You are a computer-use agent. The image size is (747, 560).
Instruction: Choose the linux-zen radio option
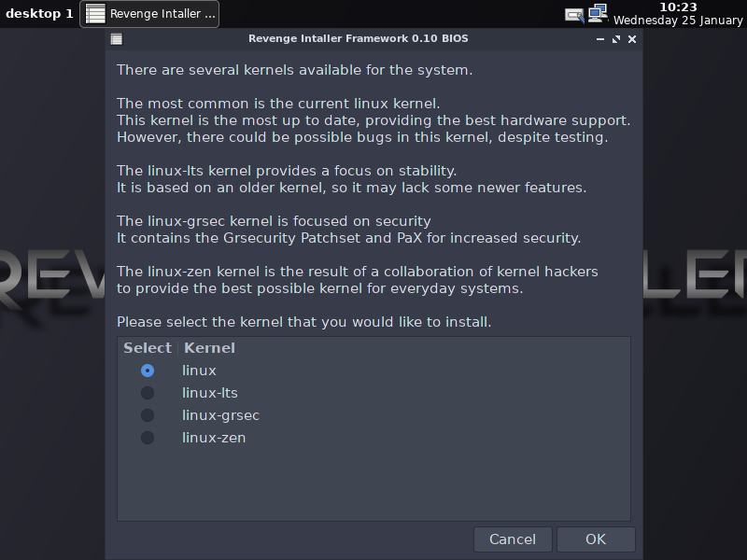click(148, 438)
